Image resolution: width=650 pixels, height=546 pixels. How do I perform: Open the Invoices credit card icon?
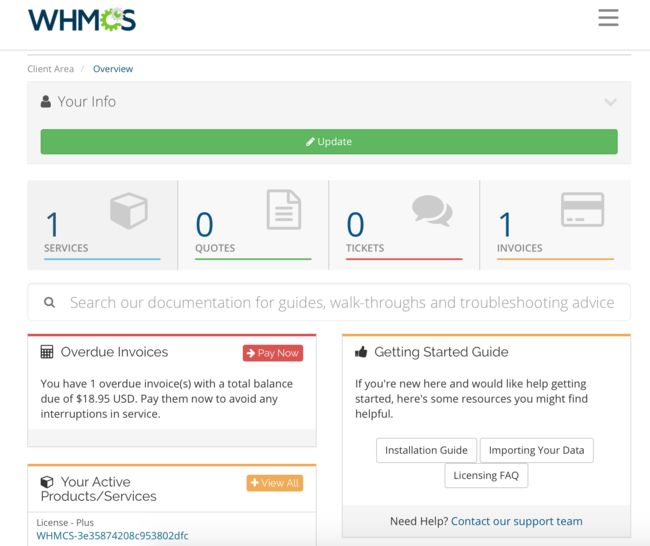coord(582,209)
